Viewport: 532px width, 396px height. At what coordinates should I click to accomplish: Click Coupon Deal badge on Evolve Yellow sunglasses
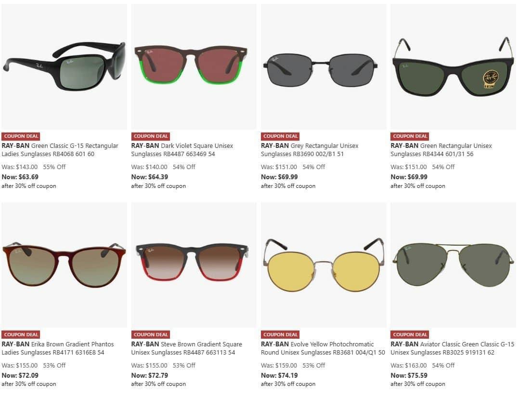pos(280,334)
